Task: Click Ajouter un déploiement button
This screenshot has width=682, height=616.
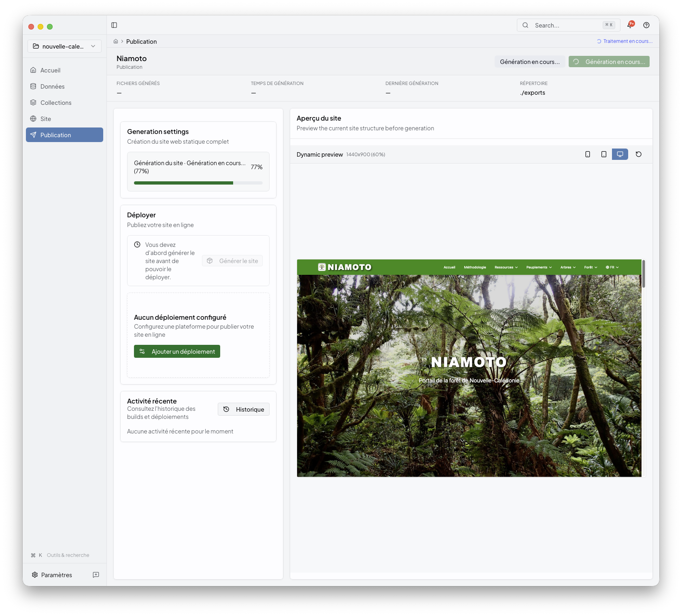Action: click(x=177, y=351)
